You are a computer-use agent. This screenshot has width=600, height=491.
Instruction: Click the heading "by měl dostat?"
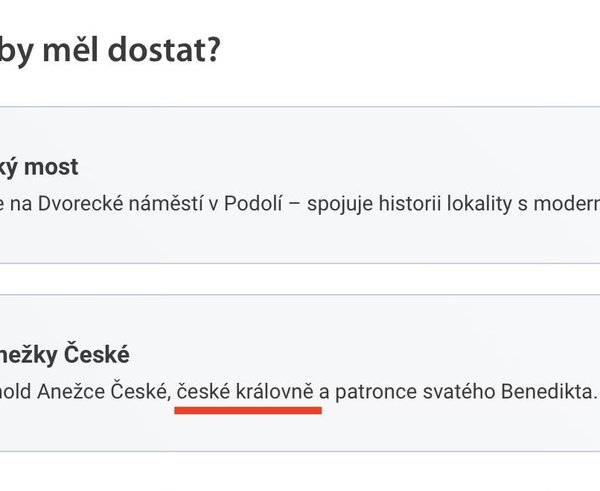(110, 49)
